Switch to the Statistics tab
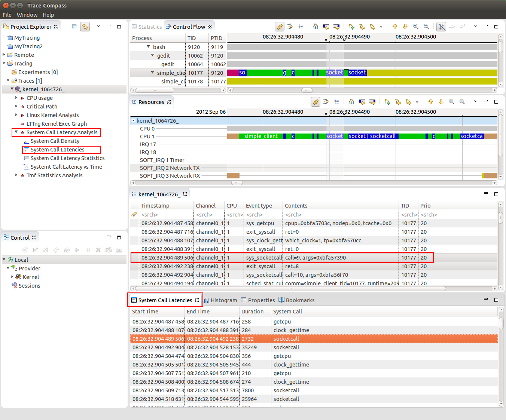This screenshot has width=506, height=420. pyautogui.click(x=149, y=26)
